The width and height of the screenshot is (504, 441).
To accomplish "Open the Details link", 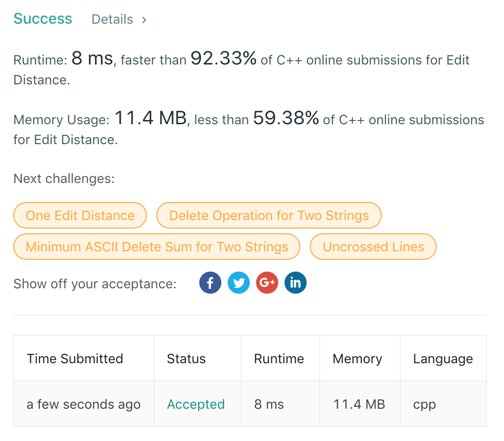I will tap(112, 19).
